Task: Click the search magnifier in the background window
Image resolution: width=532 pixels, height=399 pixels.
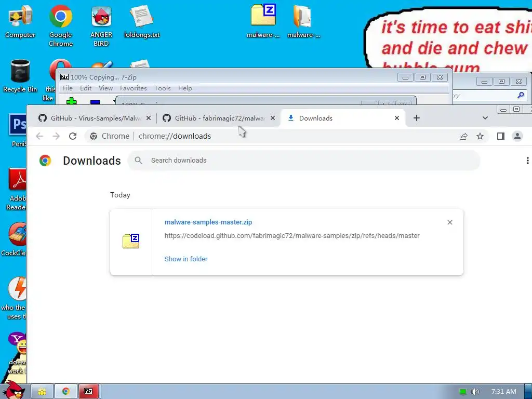Action: [x=521, y=96]
